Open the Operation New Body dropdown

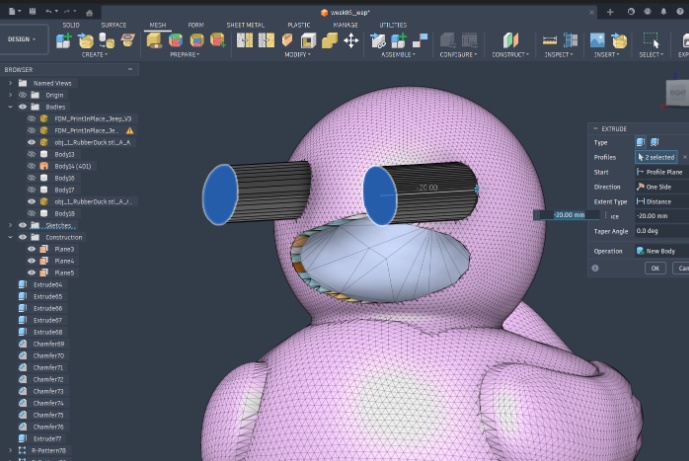pos(662,251)
